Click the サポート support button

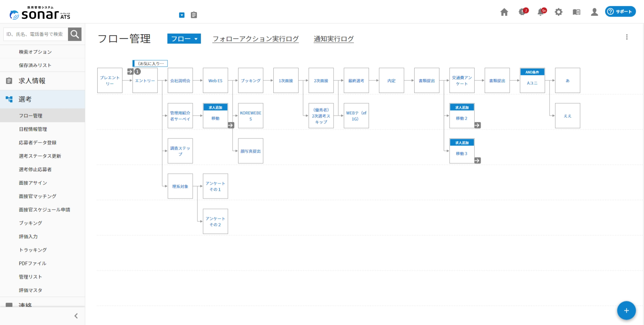click(x=620, y=11)
